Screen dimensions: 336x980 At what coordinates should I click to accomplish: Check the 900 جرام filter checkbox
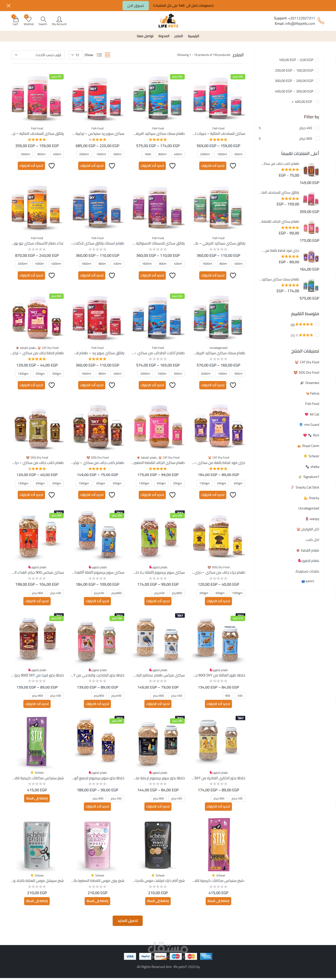coord(317,138)
